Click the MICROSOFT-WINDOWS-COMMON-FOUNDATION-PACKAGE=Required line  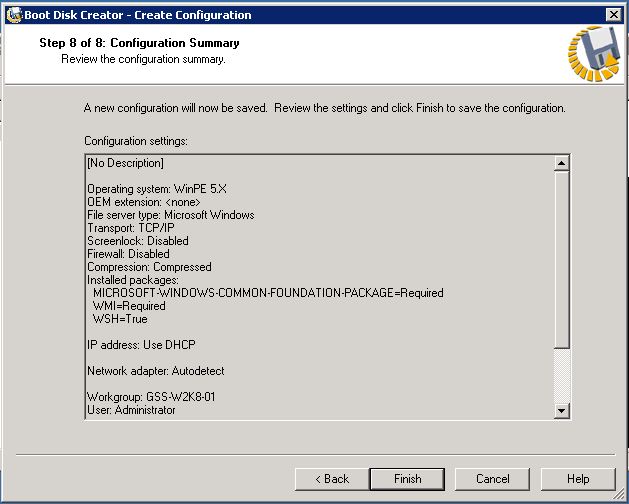click(x=268, y=293)
